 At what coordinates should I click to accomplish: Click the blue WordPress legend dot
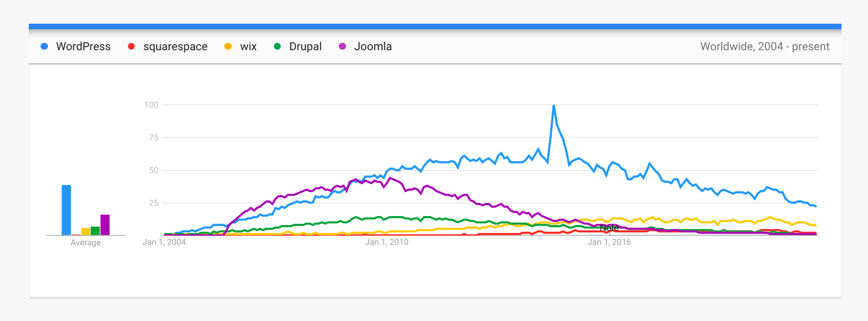(44, 46)
